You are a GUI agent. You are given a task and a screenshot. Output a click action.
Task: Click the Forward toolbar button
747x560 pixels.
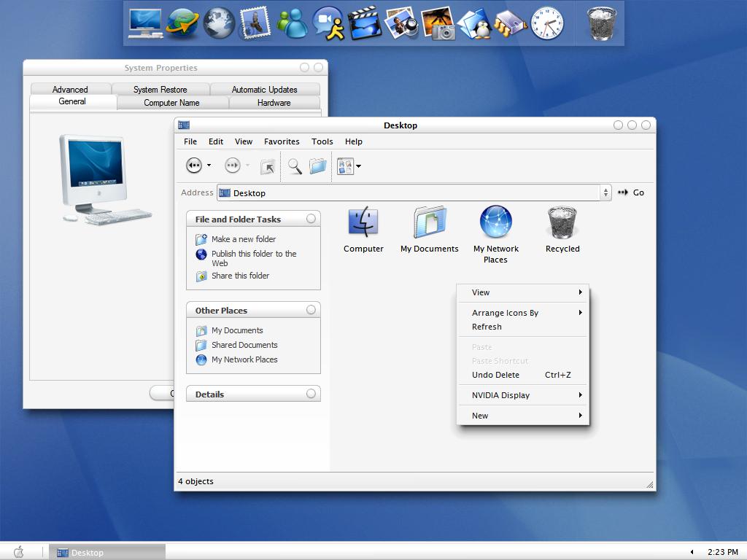(233, 166)
